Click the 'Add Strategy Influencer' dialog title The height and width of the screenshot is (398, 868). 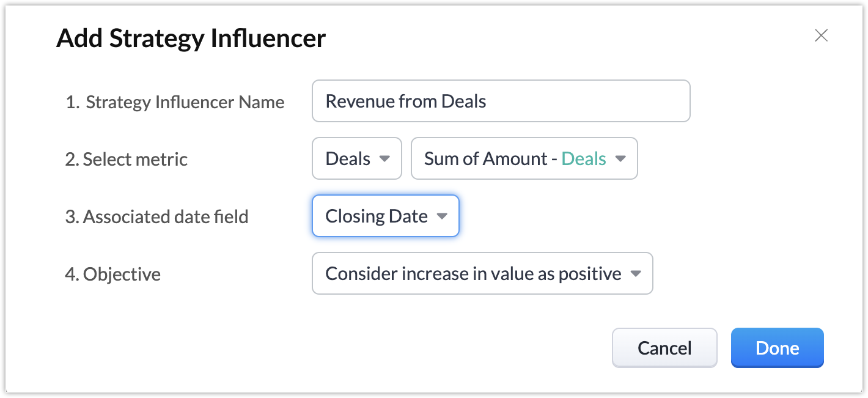[x=191, y=39]
